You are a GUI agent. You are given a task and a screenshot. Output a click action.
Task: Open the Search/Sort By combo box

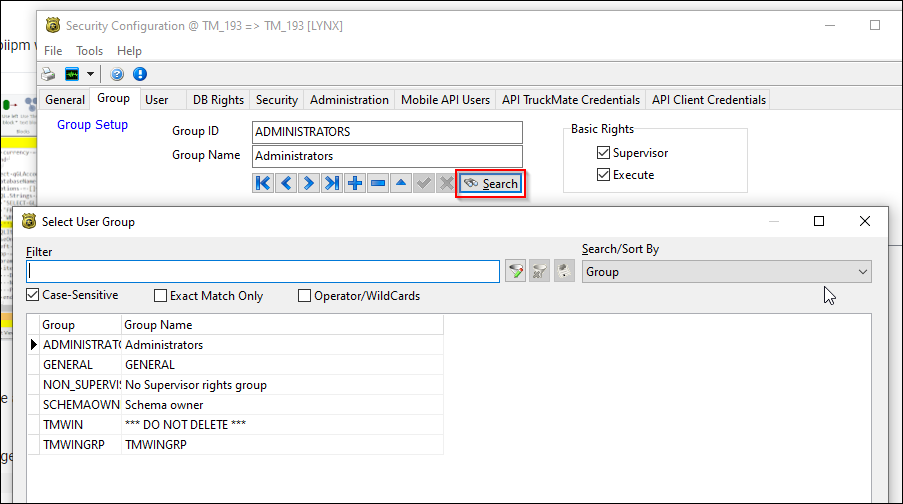(727, 272)
